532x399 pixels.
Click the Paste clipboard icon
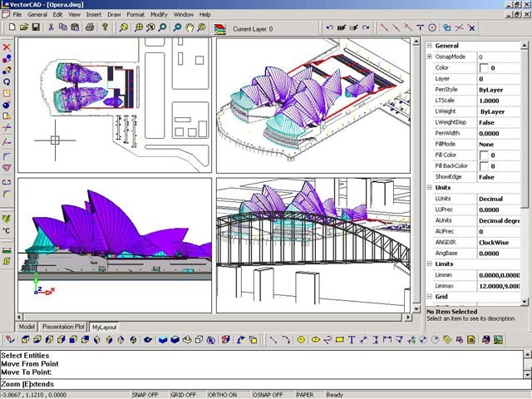pos(75,27)
